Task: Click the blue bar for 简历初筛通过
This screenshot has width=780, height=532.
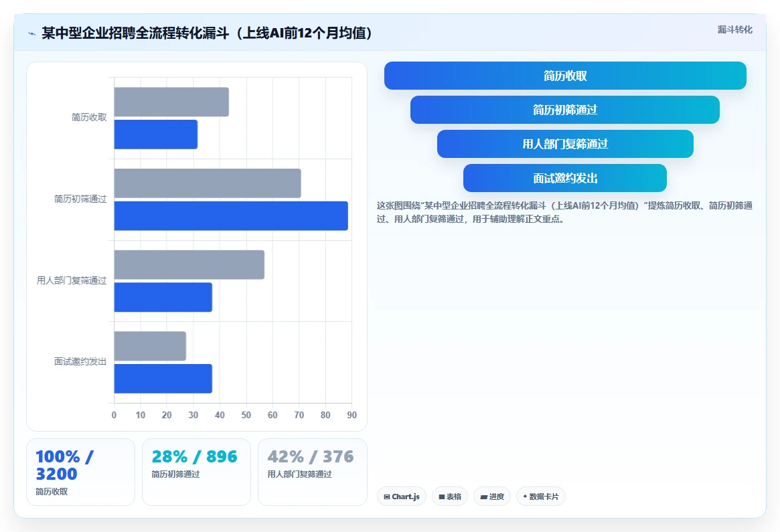Action: (231, 215)
